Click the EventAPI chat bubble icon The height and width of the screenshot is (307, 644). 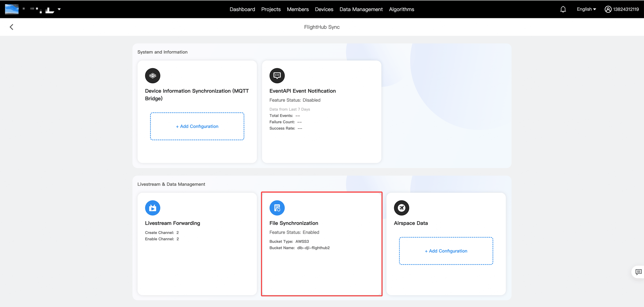coord(277,76)
